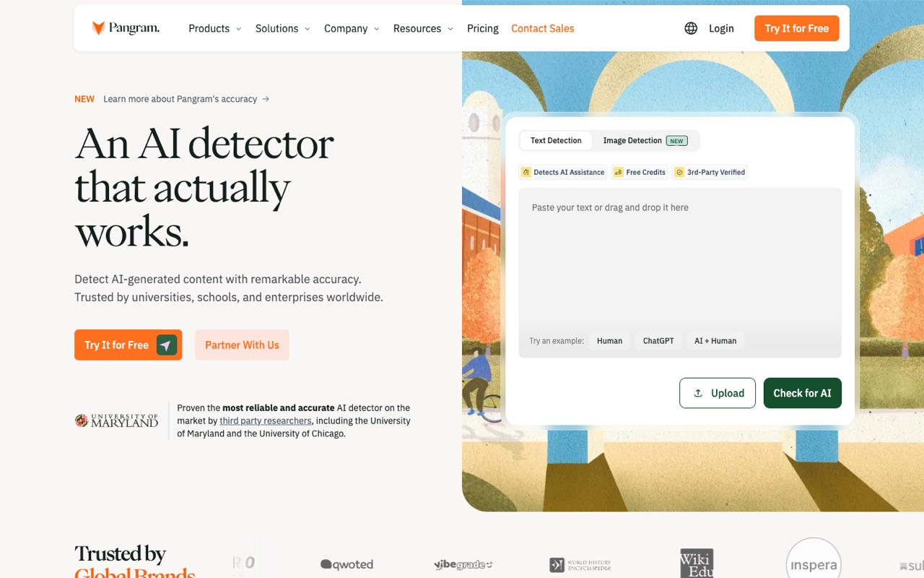This screenshot has width=924, height=578.
Task: Load the ChatGPT example text
Action: pyautogui.click(x=658, y=340)
